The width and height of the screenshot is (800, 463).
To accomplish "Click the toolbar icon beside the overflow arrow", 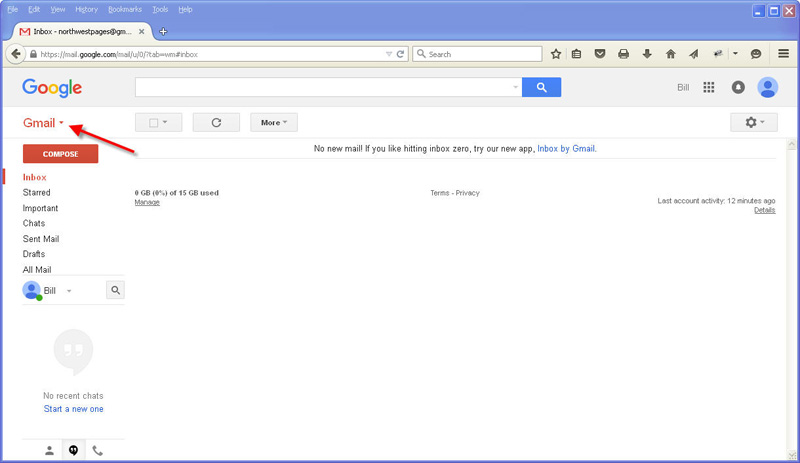I will point(718,54).
